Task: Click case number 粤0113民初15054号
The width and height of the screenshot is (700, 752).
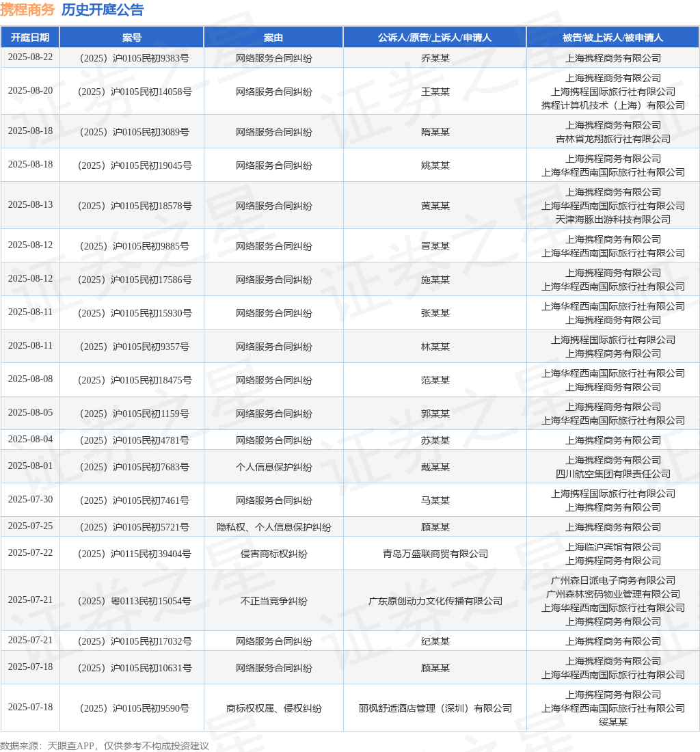Action: pos(134,602)
